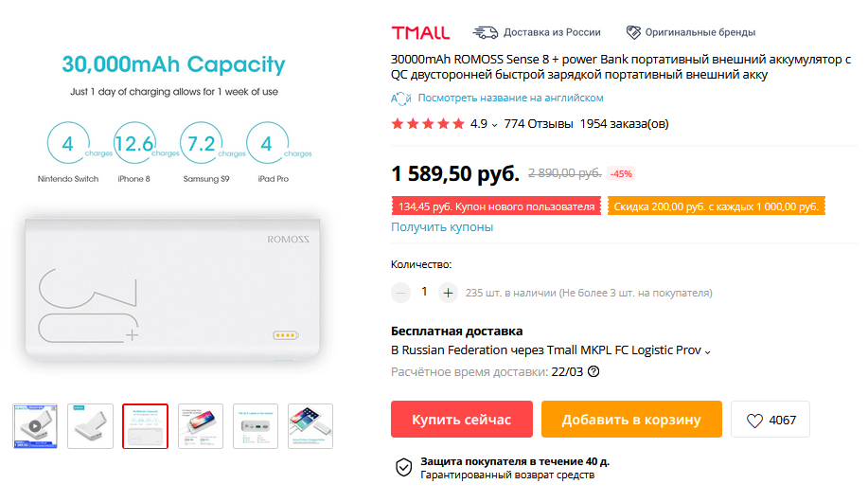Screen dimensions: 868x502
Task: Increase quantity with plus button
Action: [x=448, y=293]
